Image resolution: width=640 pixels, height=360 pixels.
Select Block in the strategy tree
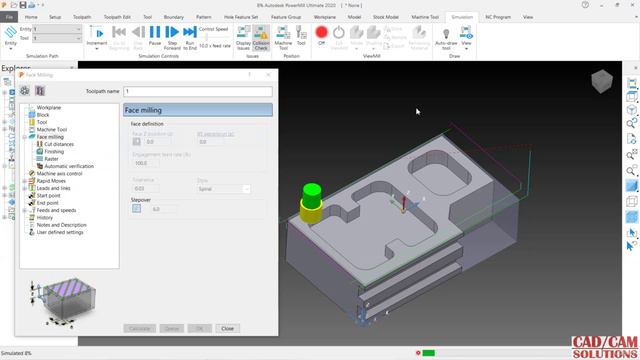(43, 115)
